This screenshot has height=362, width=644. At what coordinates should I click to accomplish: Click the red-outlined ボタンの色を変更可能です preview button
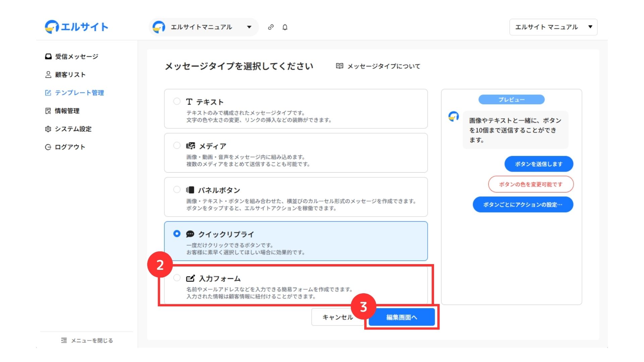[531, 184]
